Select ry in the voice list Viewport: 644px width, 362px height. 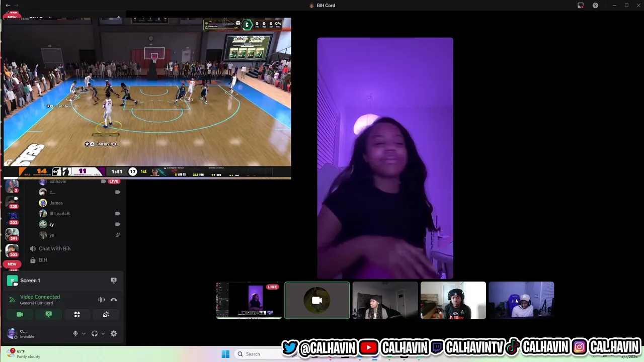[51, 224]
